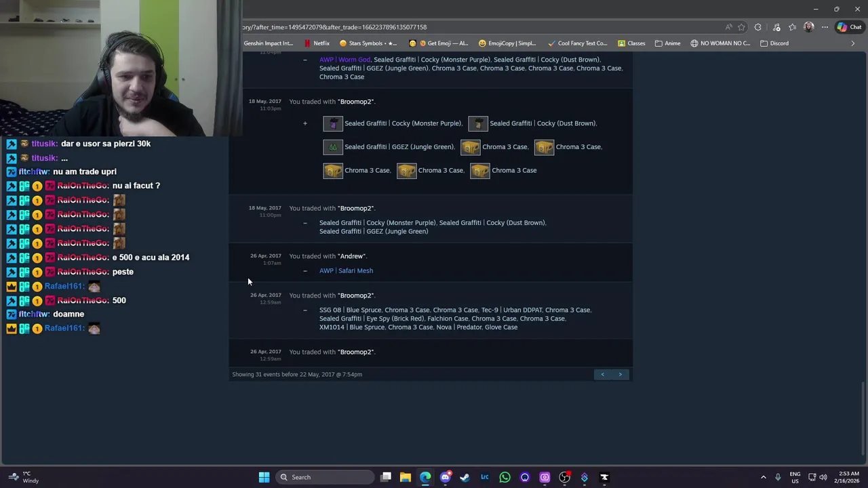Open the Stars Symbols bookmark
Image resolution: width=868 pixels, height=488 pixels.
tap(368, 43)
